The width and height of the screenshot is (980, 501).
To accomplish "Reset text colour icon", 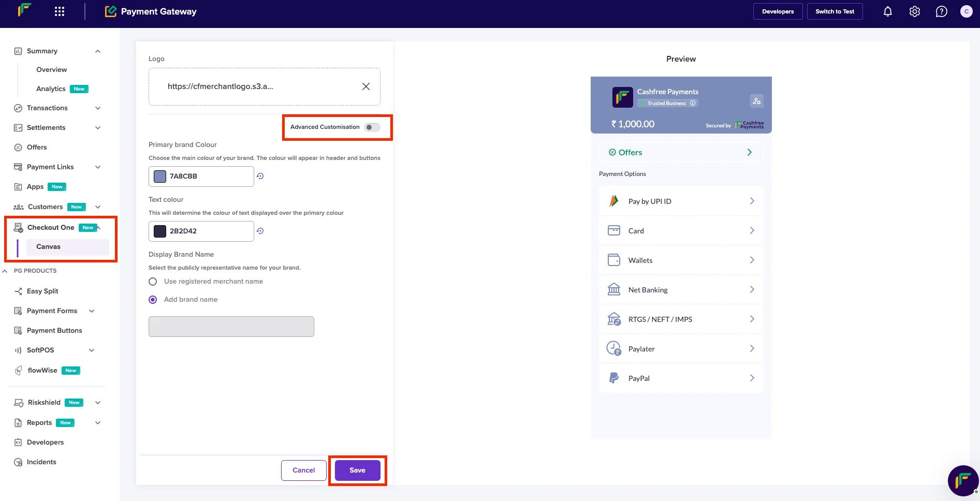I will [x=260, y=231].
